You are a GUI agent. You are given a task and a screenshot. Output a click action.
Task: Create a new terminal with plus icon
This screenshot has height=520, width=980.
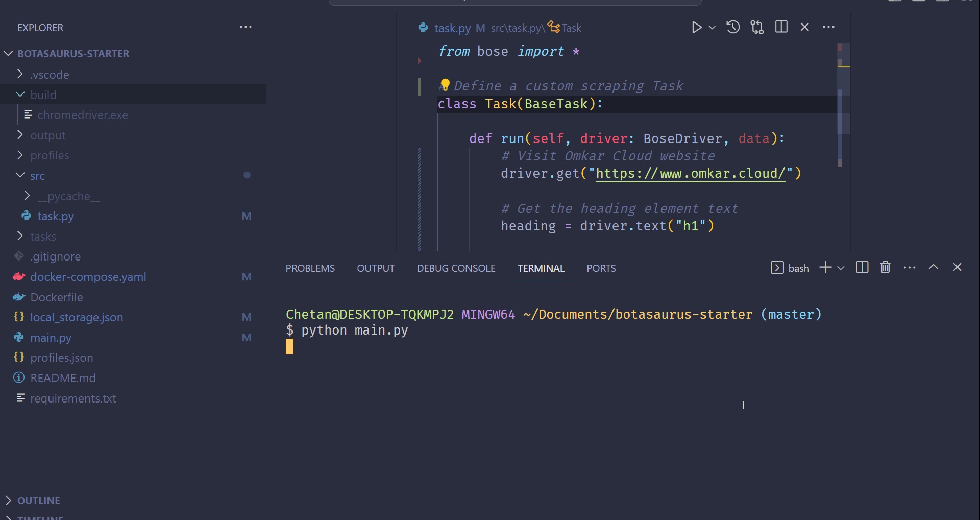pyautogui.click(x=825, y=267)
